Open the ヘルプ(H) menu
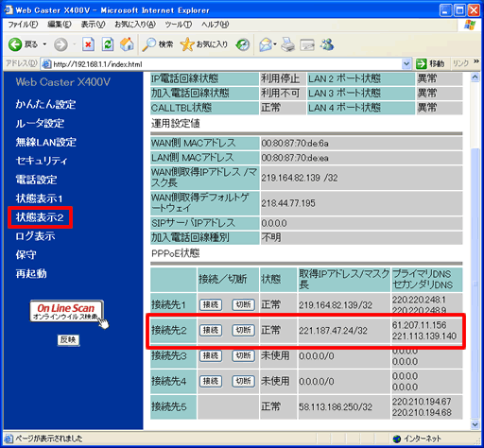The image size is (484, 448). (x=216, y=25)
